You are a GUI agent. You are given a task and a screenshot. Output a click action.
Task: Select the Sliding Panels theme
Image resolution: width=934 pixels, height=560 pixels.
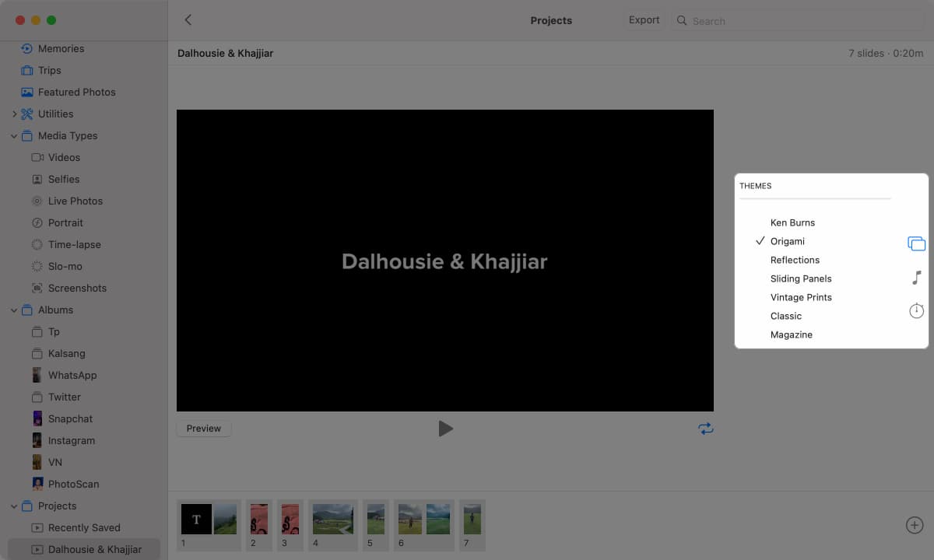[x=801, y=278]
